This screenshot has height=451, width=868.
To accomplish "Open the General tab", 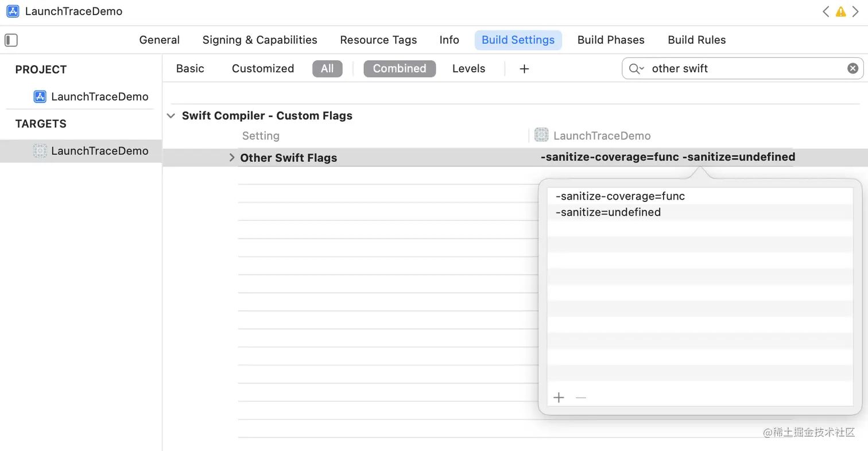I will click(x=160, y=40).
